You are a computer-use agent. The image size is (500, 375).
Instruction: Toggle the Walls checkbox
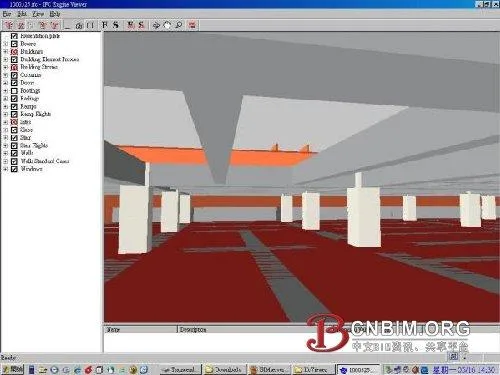click(x=14, y=153)
